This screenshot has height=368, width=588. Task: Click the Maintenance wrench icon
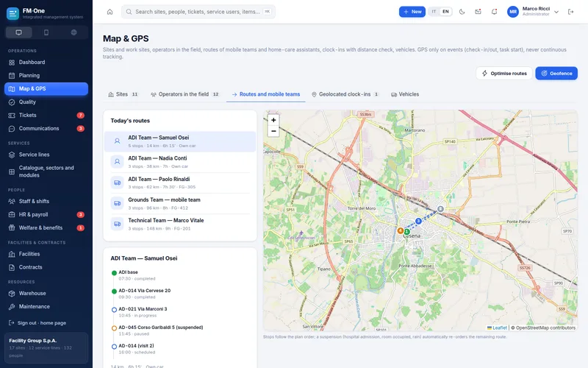[x=12, y=307]
